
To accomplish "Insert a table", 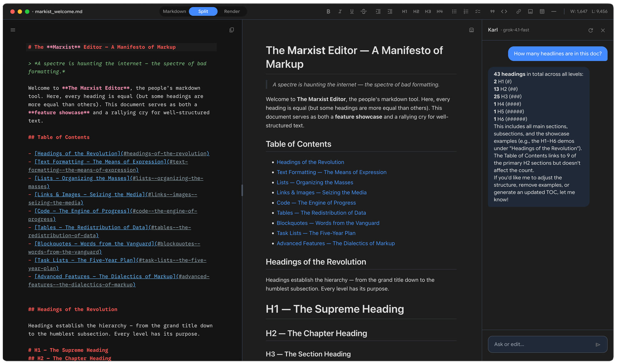I will [542, 11].
